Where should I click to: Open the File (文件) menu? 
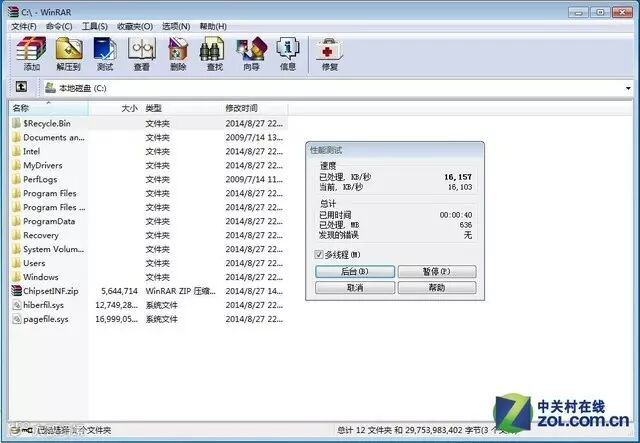click(24, 27)
